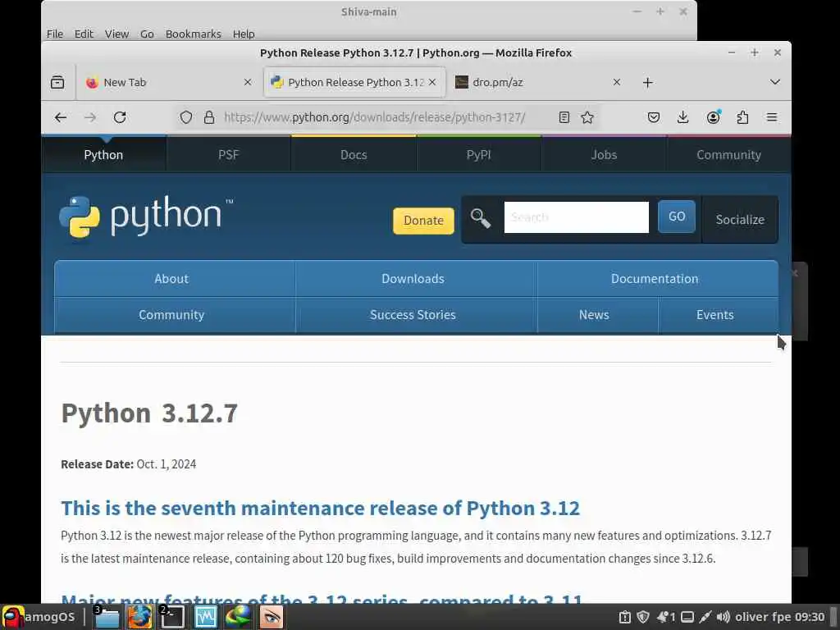Screen dimensions: 840x630
Task: Toggle reader view in the address bar
Action: pos(564,117)
